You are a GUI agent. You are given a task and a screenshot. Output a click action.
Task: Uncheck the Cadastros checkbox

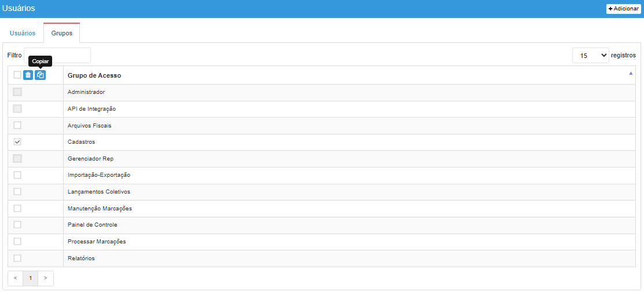point(17,142)
